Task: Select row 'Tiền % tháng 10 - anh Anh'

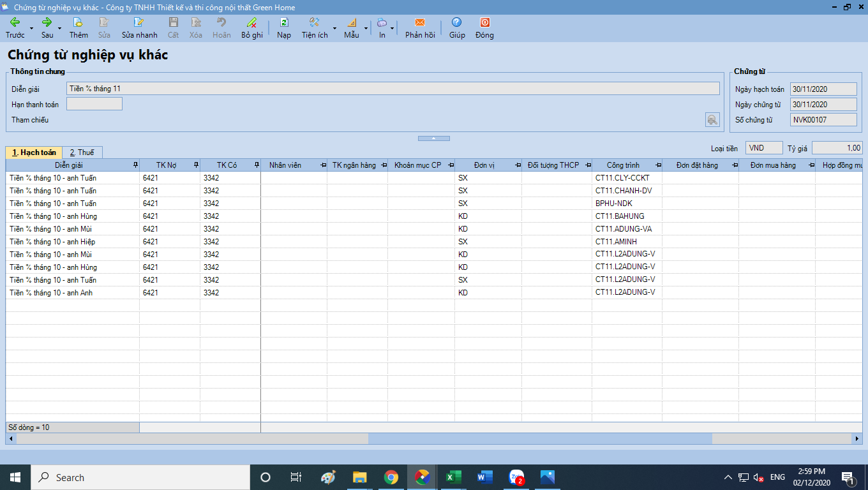Action: point(434,293)
